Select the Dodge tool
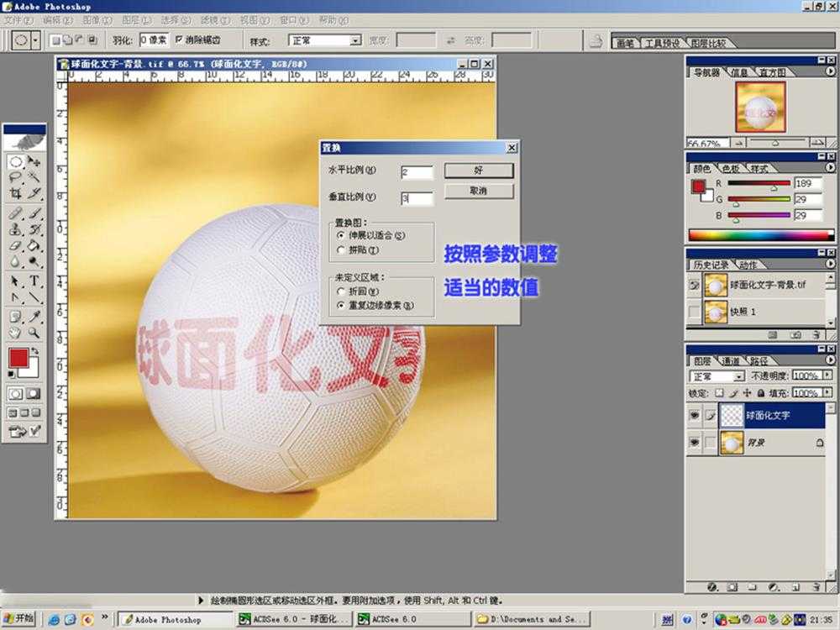 click(x=34, y=261)
